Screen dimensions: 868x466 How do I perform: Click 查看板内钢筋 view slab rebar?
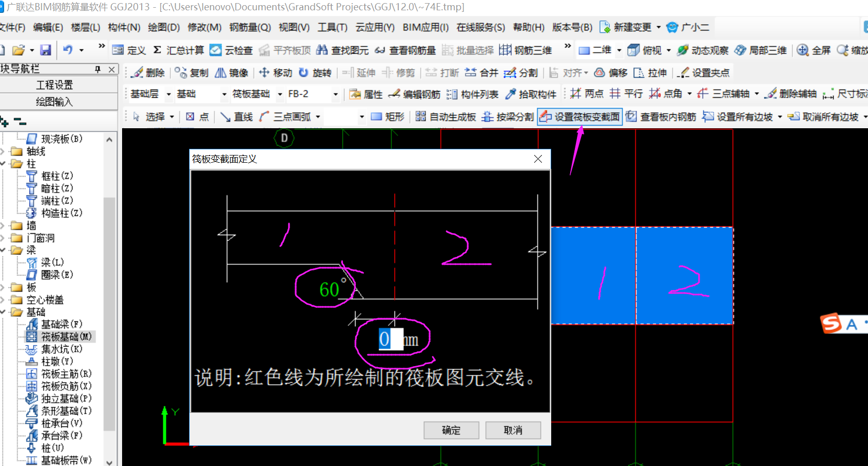click(661, 117)
